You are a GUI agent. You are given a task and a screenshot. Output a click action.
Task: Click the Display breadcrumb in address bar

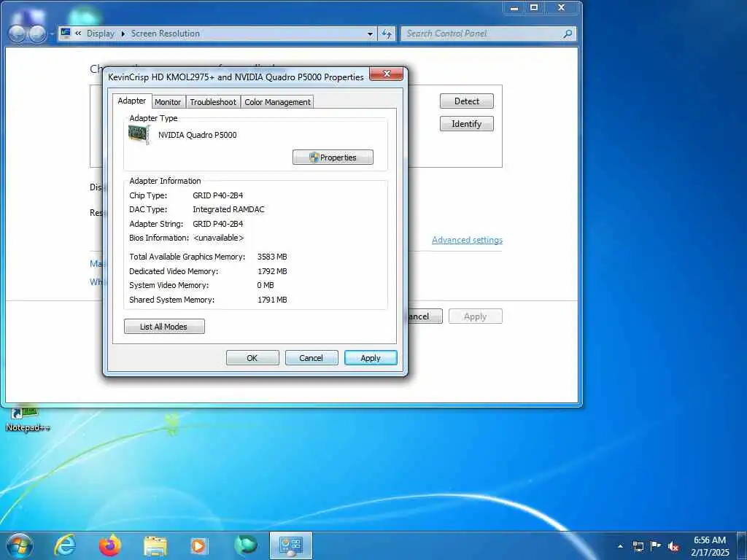(x=101, y=34)
